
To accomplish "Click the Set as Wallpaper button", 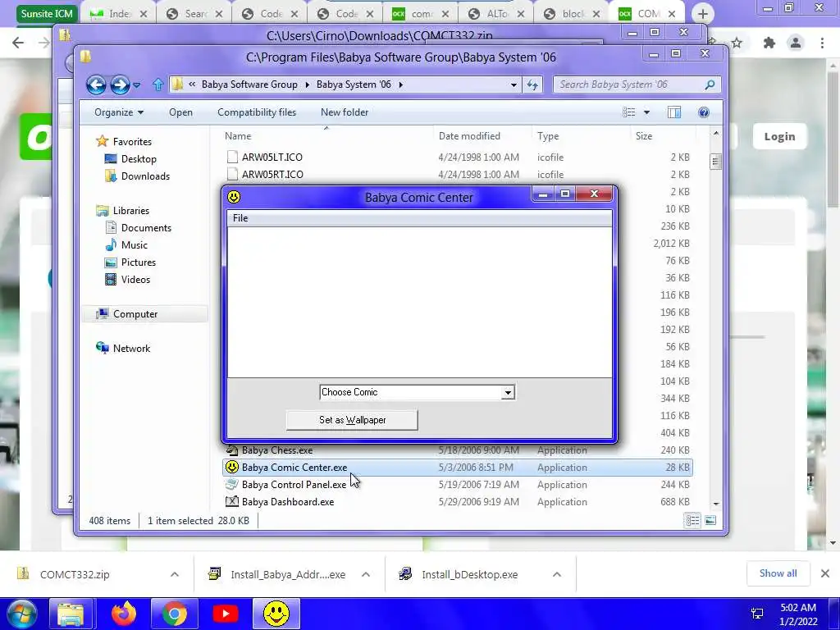I will click(x=352, y=420).
